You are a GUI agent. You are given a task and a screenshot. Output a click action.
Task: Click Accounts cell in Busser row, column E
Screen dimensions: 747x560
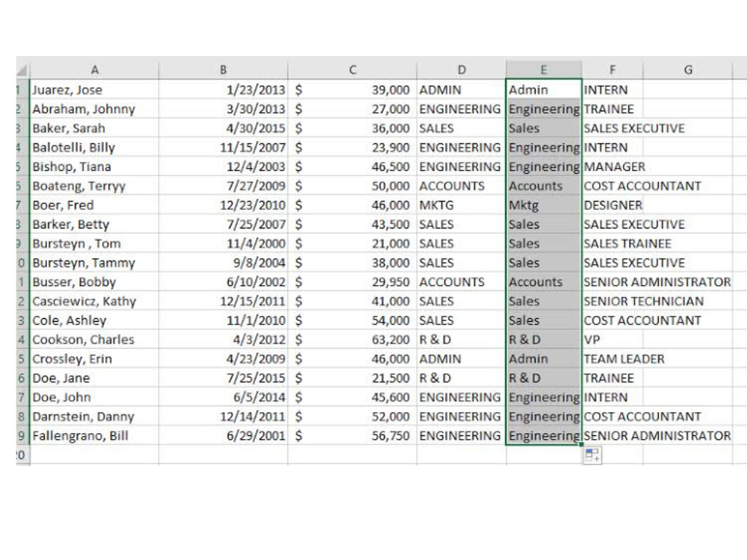coord(544,282)
